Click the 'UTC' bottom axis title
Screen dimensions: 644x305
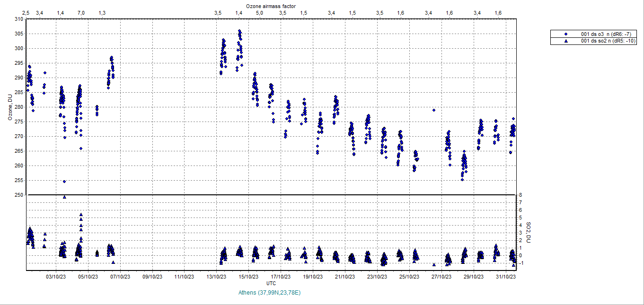point(271,283)
